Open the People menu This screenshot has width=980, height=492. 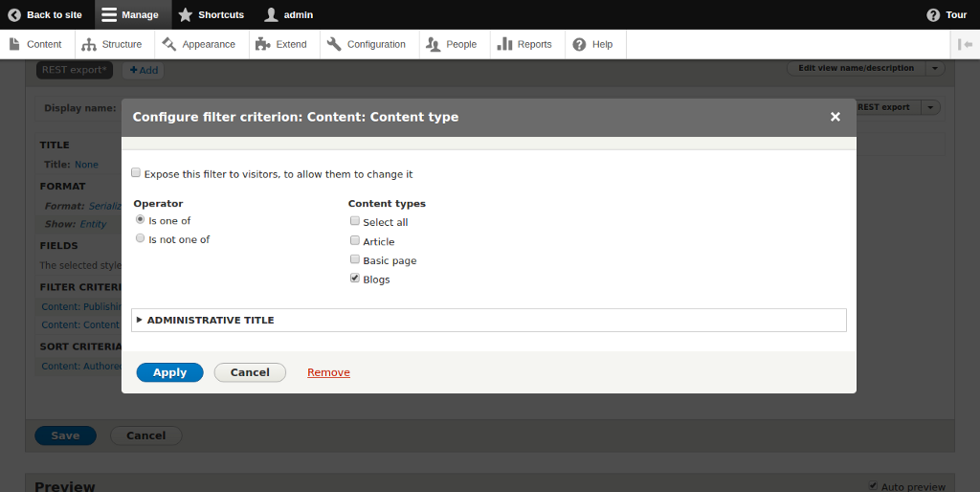pos(452,44)
